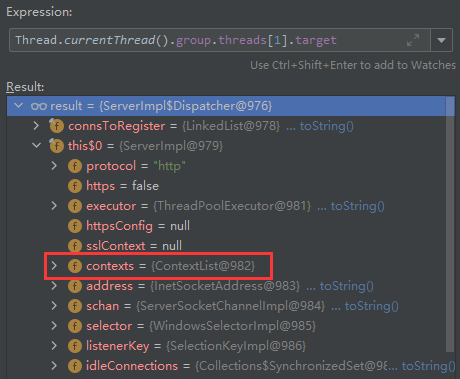Select the {ServerSocketChannelImpl@984} value text
The image size is (460, 379).
[x=230, y=306]
